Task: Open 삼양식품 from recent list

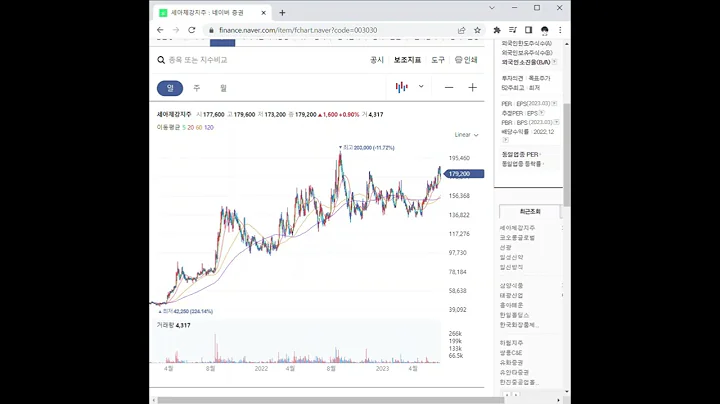Action: [511, 286]
